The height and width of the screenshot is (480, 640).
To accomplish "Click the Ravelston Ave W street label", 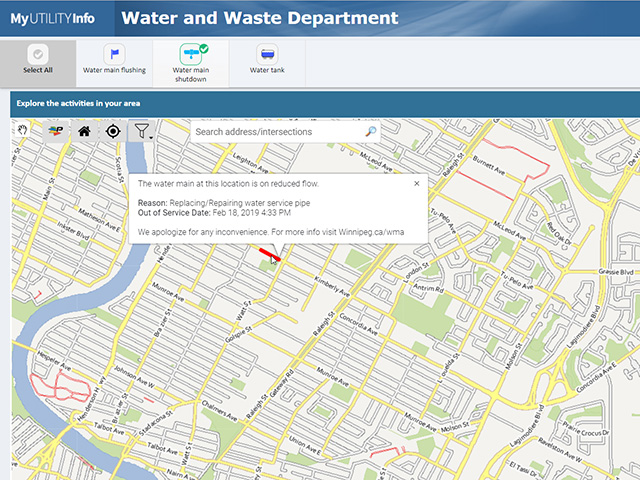I will pos(560,450).
